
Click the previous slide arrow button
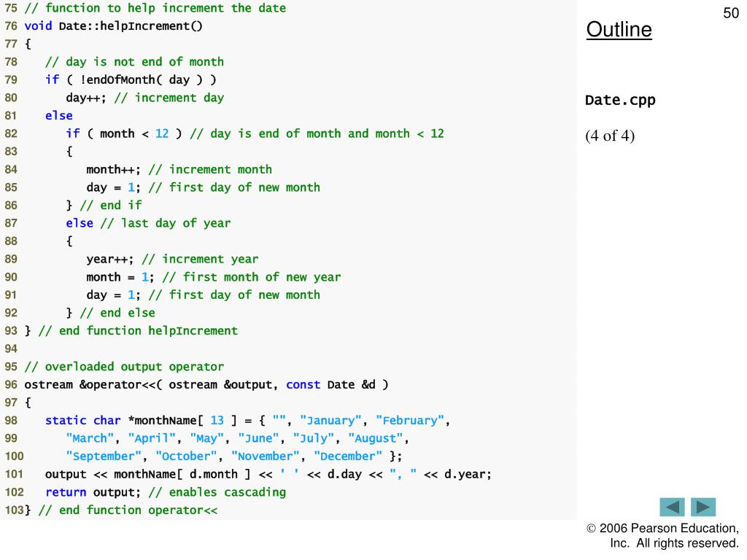point(672,507)
